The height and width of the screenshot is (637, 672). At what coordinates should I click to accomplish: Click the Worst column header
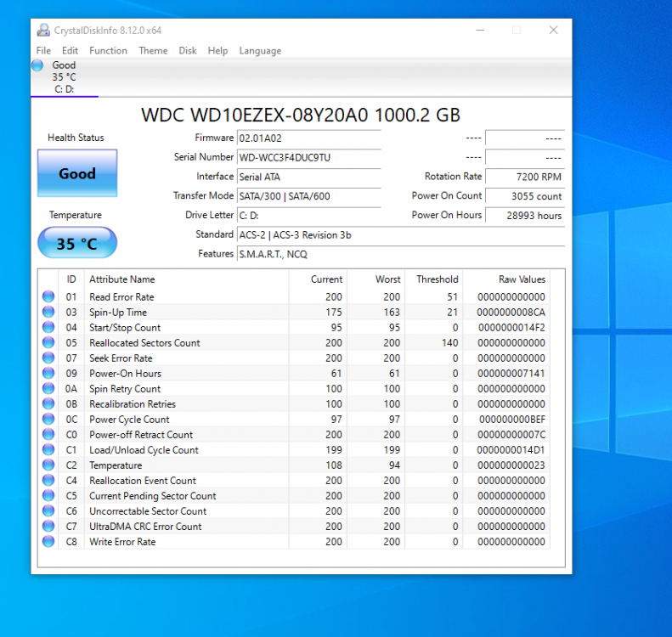pyautogui.click(x=376, y=279)
